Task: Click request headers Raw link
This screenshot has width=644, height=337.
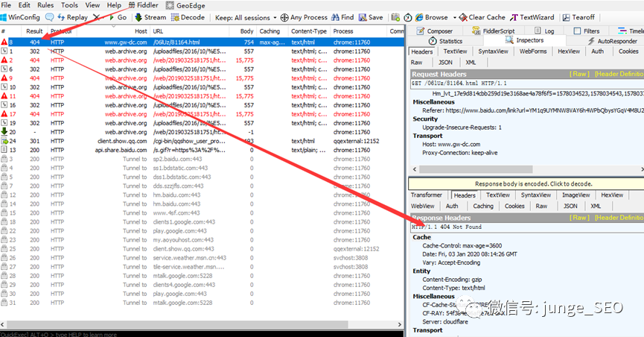Action: coord(579,74)
